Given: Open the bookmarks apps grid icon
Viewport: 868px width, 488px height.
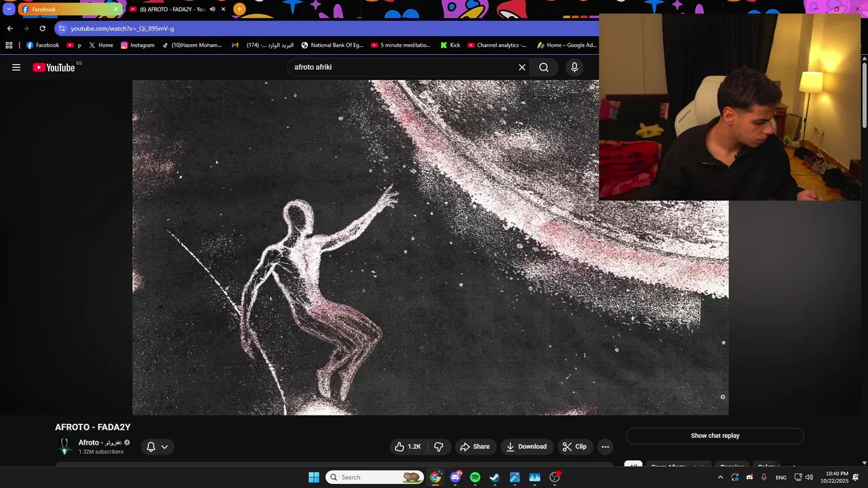Looking at the screenshot, I should pos(9,45).
